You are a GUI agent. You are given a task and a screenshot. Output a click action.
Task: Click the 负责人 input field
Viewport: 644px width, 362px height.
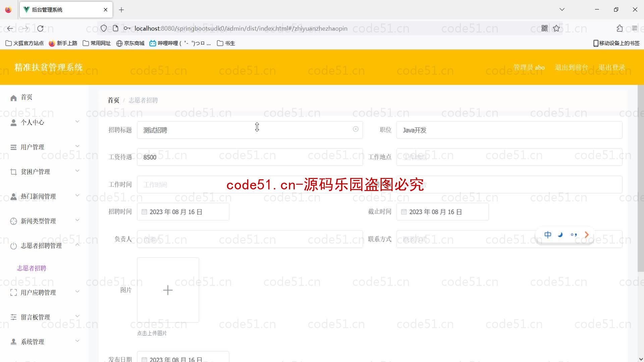250,239
